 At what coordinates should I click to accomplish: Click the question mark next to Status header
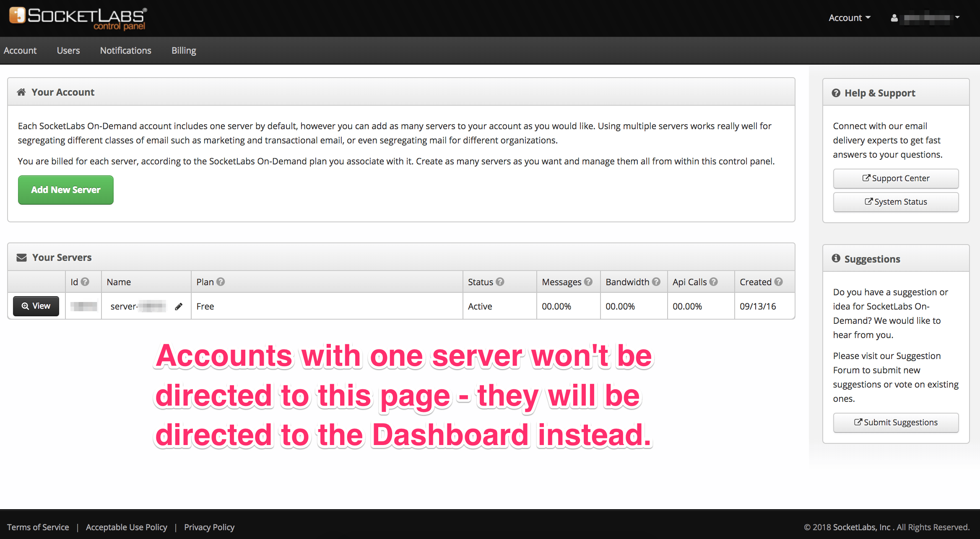[x=500, y=282]
